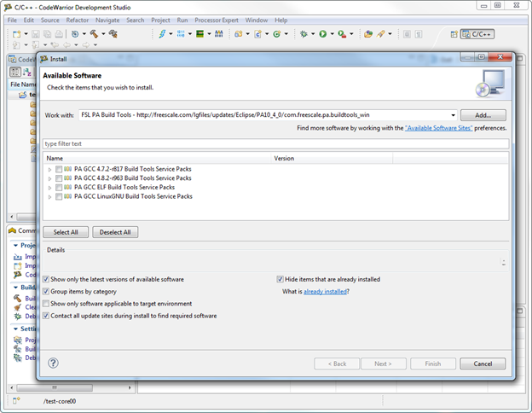
Task: Toggle Show only the latest versions checkbox
Action: tap(46, 280)
